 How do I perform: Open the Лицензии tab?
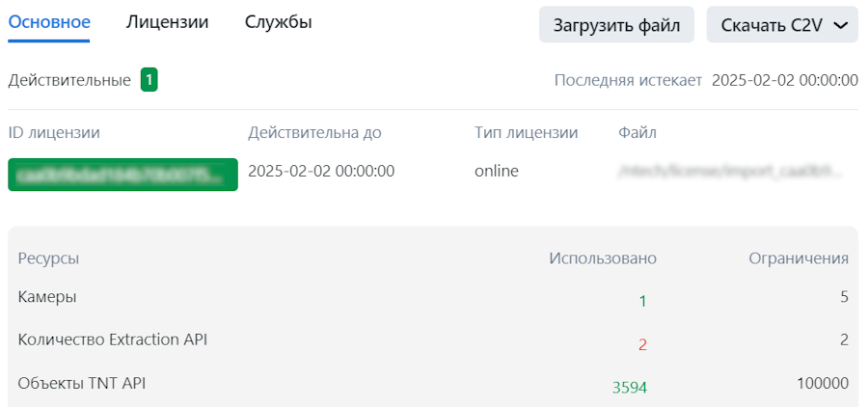pyautogui.click(x=167, y=22)
